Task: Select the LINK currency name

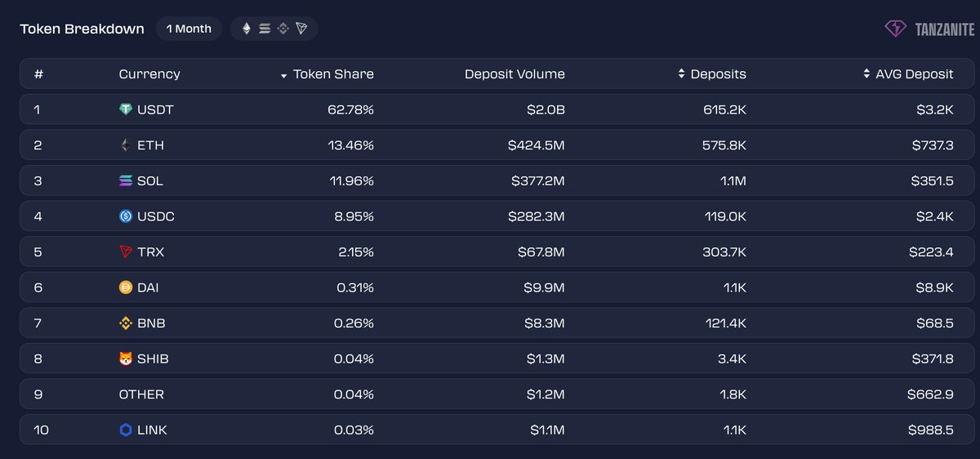Action: (x=152, y=430)
